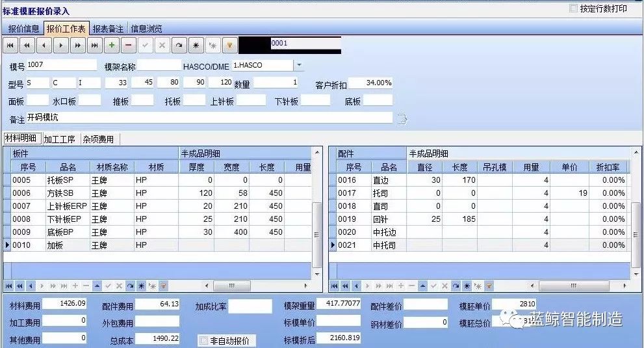Open 信息浏览 tab
Viewport: 644px width, 348px height.
pyautogui.click(x=146, y=29)
